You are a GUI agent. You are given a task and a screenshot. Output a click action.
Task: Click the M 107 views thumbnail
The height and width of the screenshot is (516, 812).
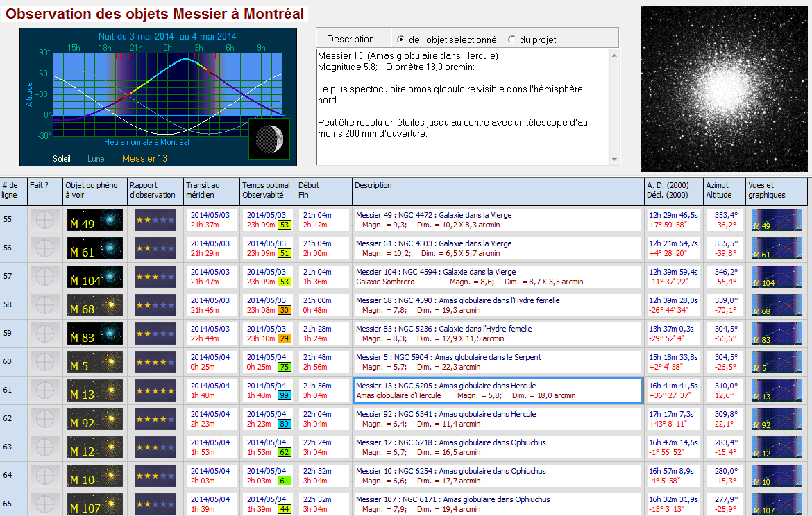tap(776, 505)
